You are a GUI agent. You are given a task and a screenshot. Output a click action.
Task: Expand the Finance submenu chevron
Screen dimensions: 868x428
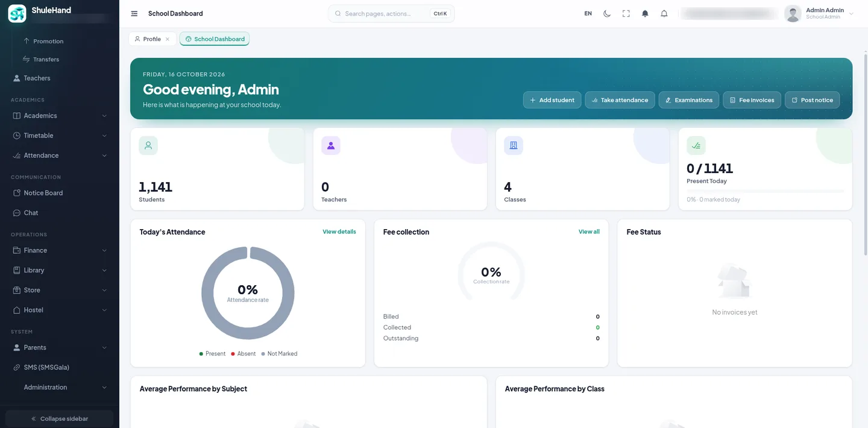[x=104, y=250]
